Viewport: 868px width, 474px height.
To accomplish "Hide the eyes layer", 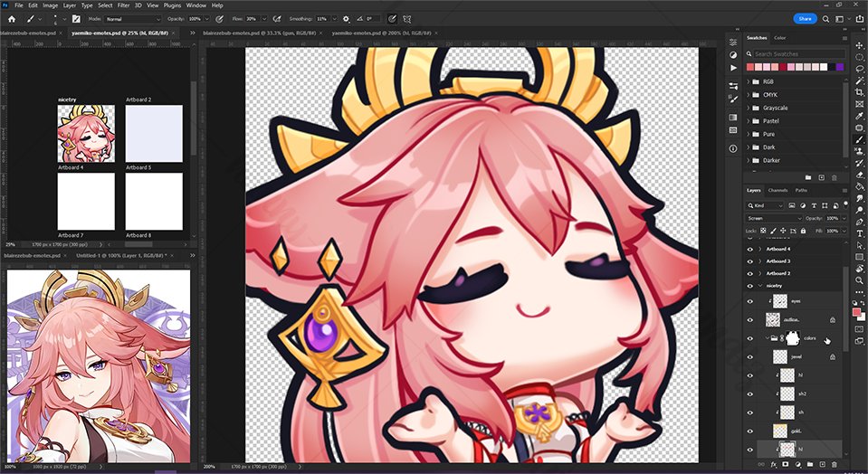I will coord(750,301).
